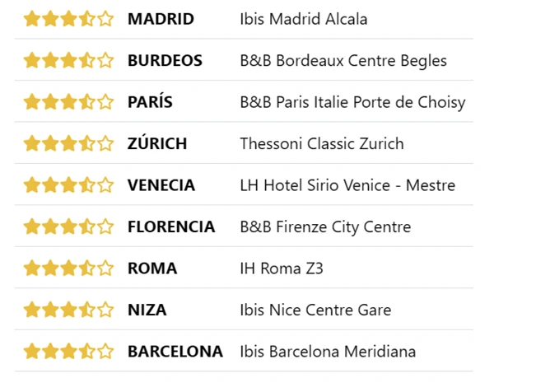Click the star rating beside Niza
Image resolution: width=550 pixels, height=392 pixels.
pos(68,310)
